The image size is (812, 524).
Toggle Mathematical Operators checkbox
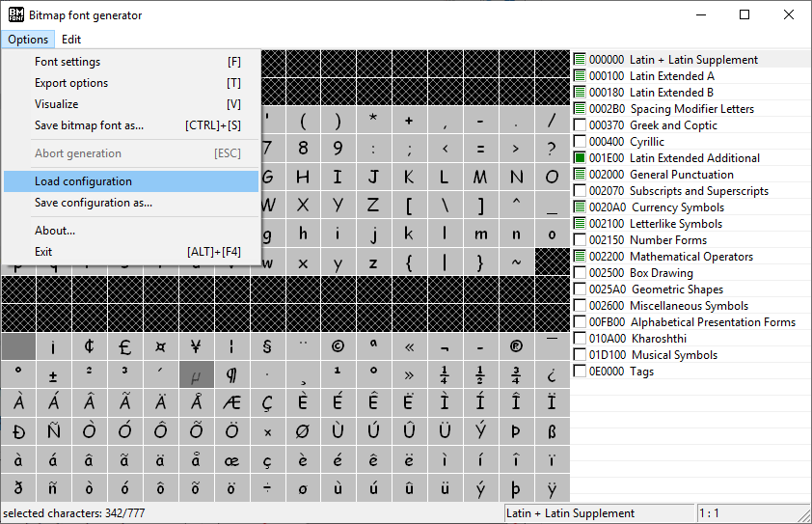580,257
